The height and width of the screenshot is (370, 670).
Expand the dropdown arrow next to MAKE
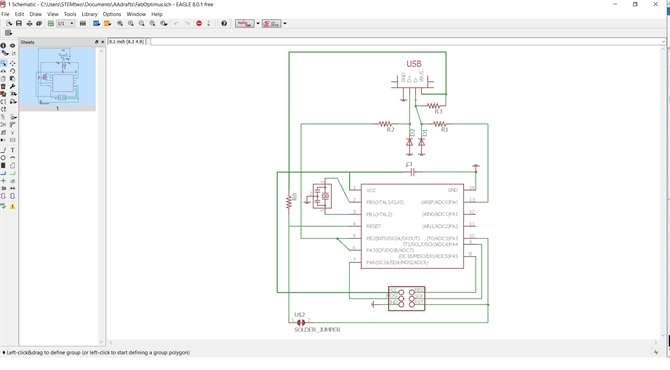click(258, 23)
